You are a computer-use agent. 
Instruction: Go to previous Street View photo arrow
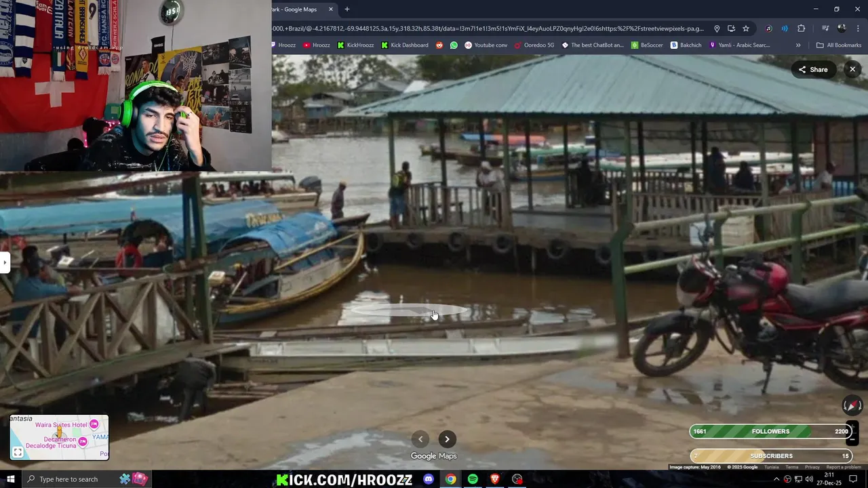pos(420,439)
